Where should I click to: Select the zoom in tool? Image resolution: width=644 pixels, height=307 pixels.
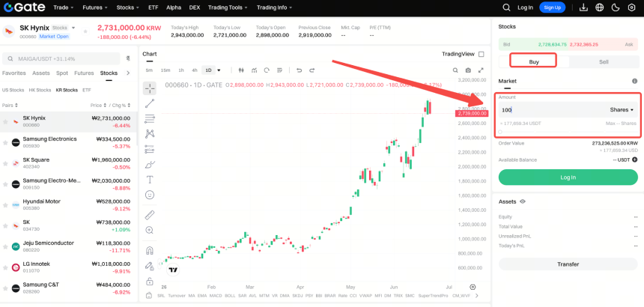(x=150, y=231)
